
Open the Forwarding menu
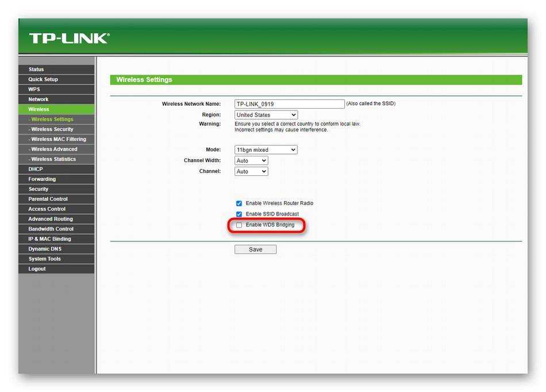pos(56,179)
